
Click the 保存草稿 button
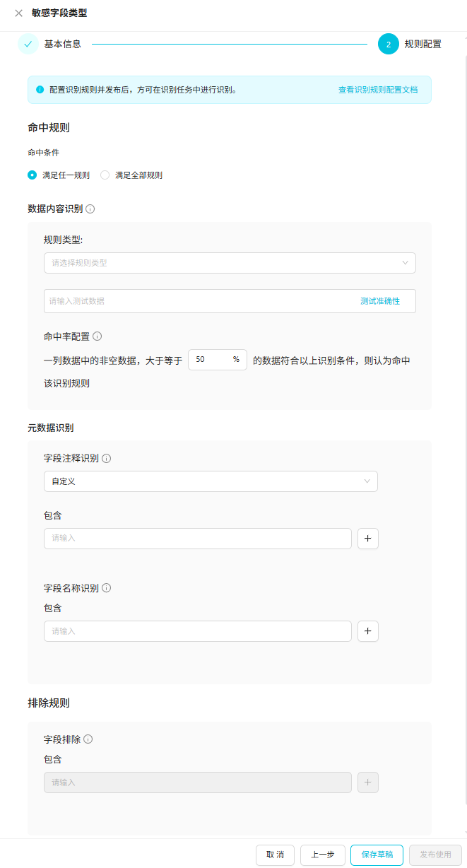(x=377, y=855)
